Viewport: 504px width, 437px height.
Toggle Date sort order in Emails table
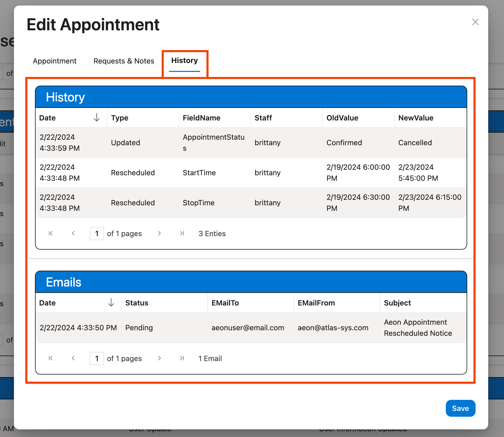click(111, 303)
